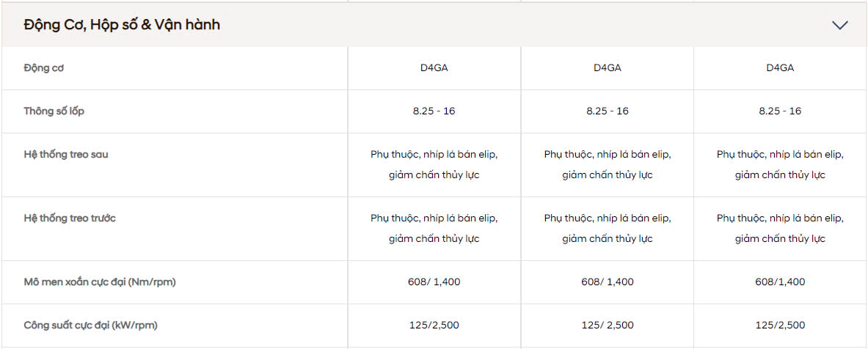
Task: Click D4GA engine value in first column
Action: [434, 68]
